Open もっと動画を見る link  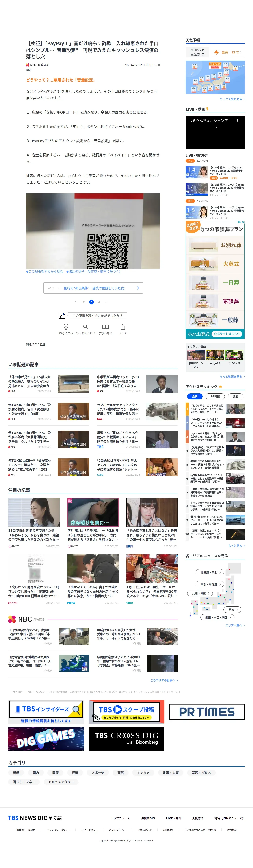pos(232,377)
